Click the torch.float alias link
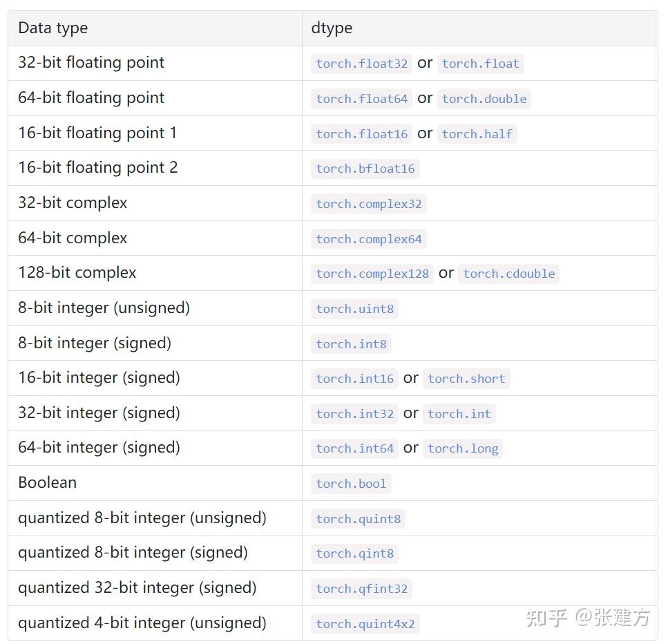 click(x=480, y=64)
